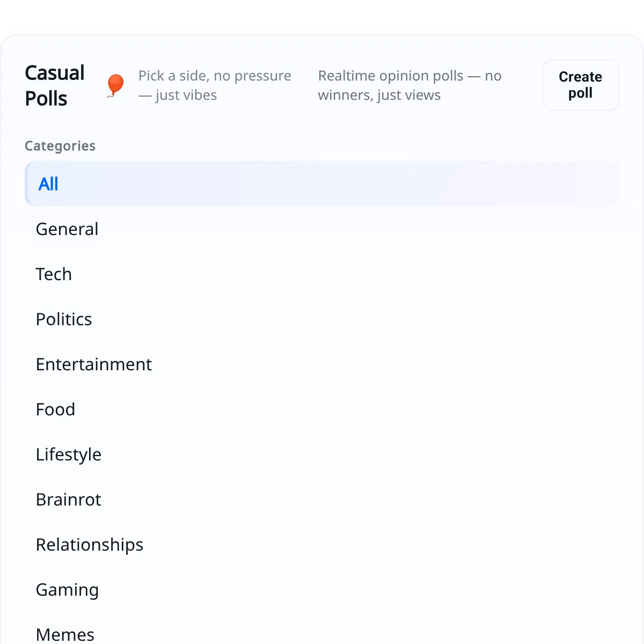Filter polls by Politics
The width and height of the screenshot is (644, 644).
(x=64, y=319)
